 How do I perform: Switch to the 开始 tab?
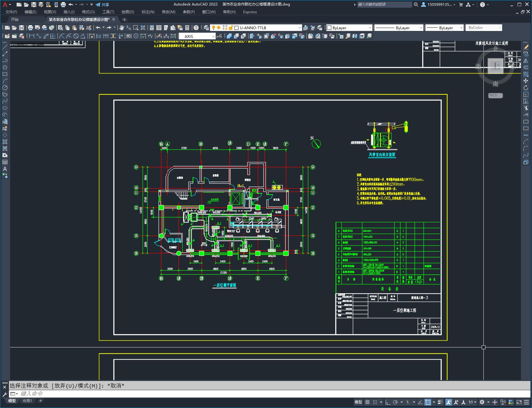tap(15, 19)
